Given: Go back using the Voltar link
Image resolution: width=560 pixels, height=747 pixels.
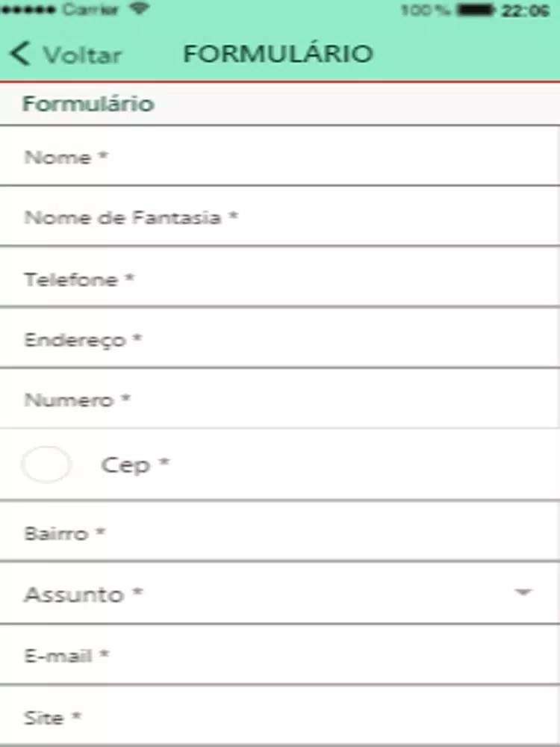Looking at the screenshot, I should point(82,55).
